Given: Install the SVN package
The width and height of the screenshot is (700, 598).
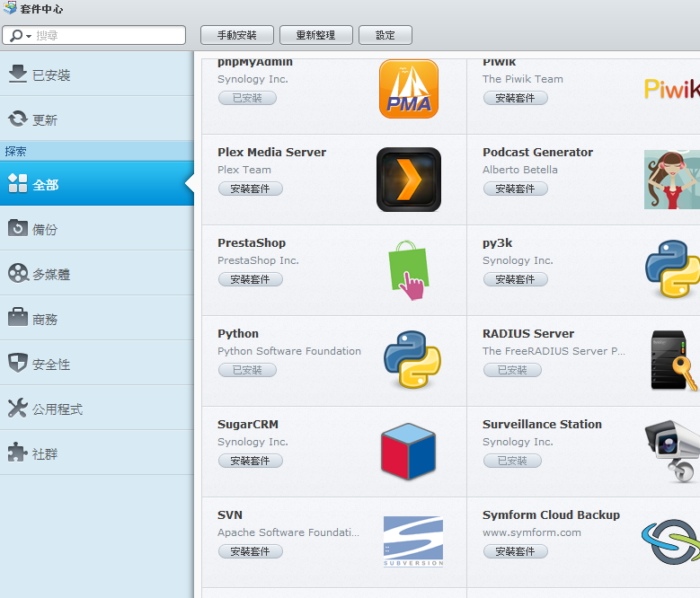Looking at the screenshot, I should (251, 551).
